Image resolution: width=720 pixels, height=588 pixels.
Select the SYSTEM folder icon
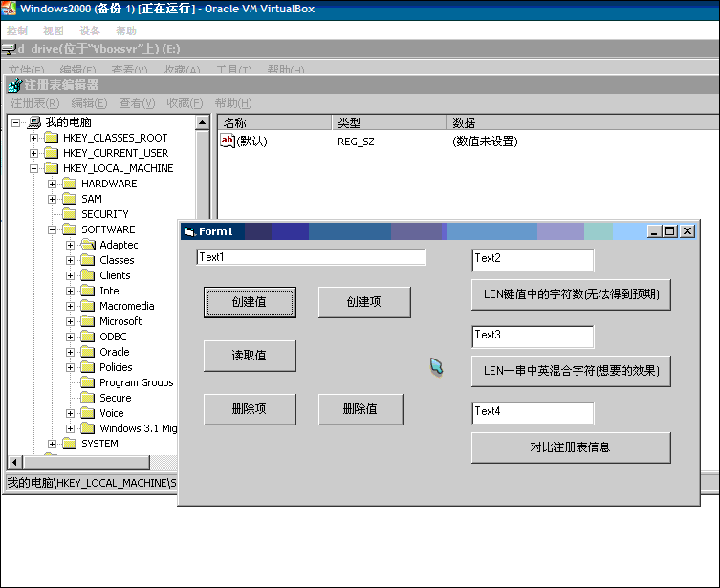tap(70, 444)
